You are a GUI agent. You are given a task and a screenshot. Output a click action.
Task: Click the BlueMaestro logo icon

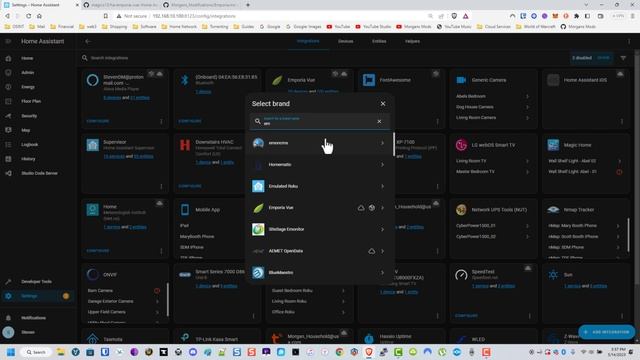pyautogui.click(x=258, y=273)
